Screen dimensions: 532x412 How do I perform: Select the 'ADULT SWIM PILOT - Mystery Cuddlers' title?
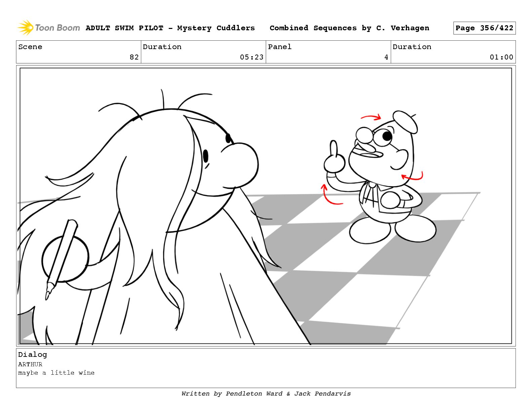point(170,28)
